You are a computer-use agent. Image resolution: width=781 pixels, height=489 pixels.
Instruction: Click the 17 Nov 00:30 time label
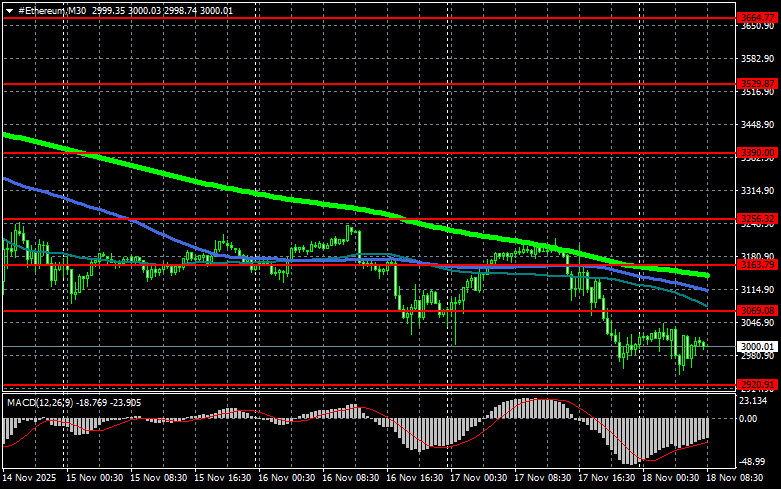point(479,478)
